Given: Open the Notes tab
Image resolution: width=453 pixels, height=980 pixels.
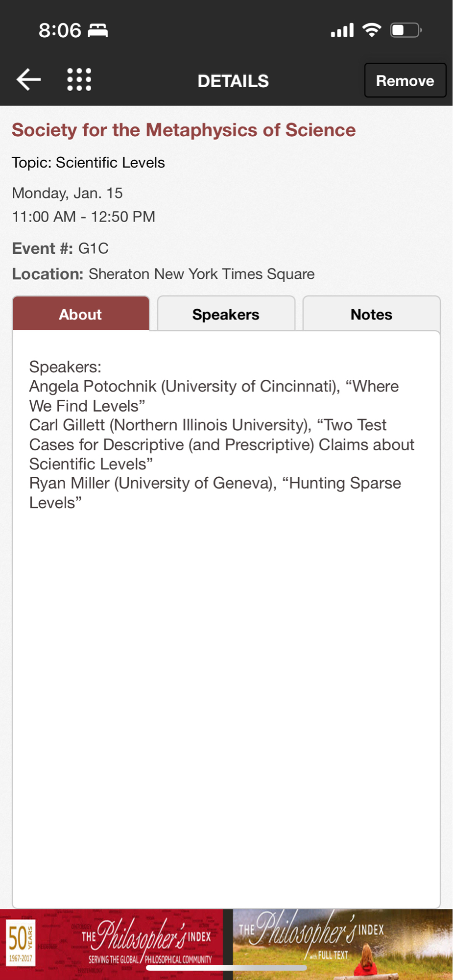Looking at the screenshot, I should (x=371, y=314).
